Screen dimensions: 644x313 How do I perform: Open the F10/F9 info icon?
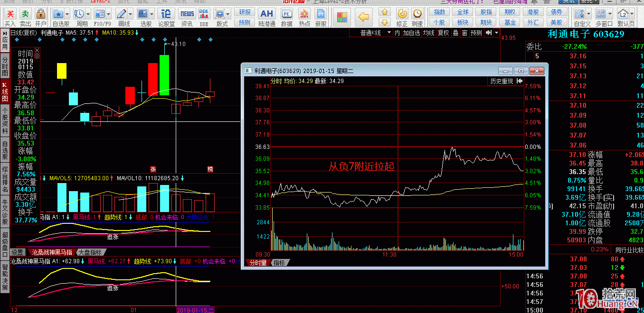coord(99,14)
